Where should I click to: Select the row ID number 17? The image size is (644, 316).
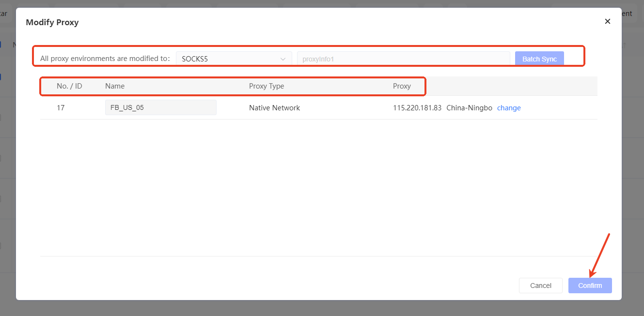click(x=61, y=108)
